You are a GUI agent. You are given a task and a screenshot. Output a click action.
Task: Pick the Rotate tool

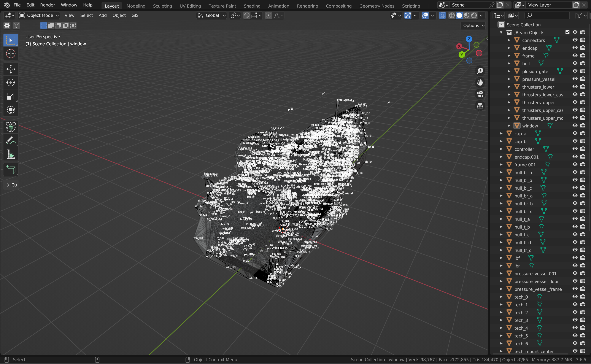(x=11, y=83)
